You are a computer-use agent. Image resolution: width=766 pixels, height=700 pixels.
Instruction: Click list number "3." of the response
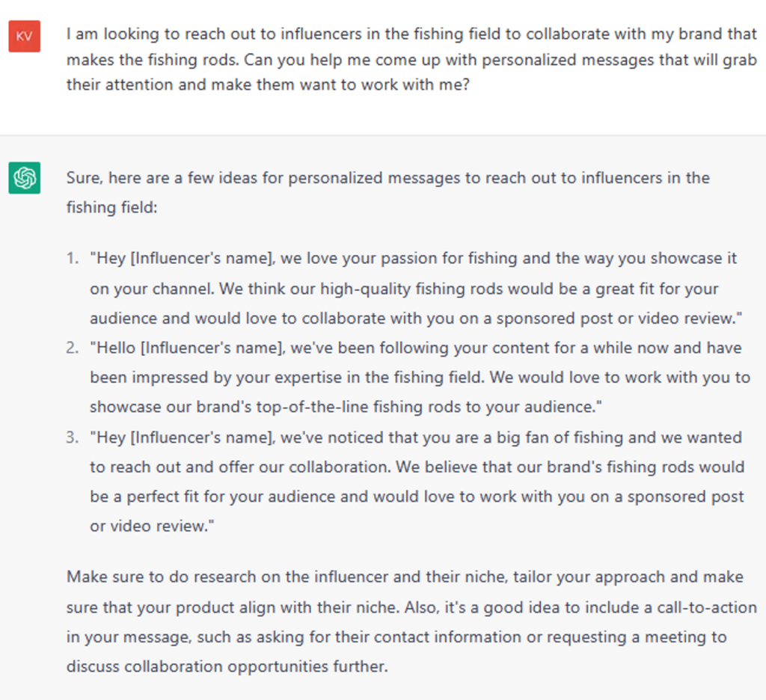click(72, 437)
